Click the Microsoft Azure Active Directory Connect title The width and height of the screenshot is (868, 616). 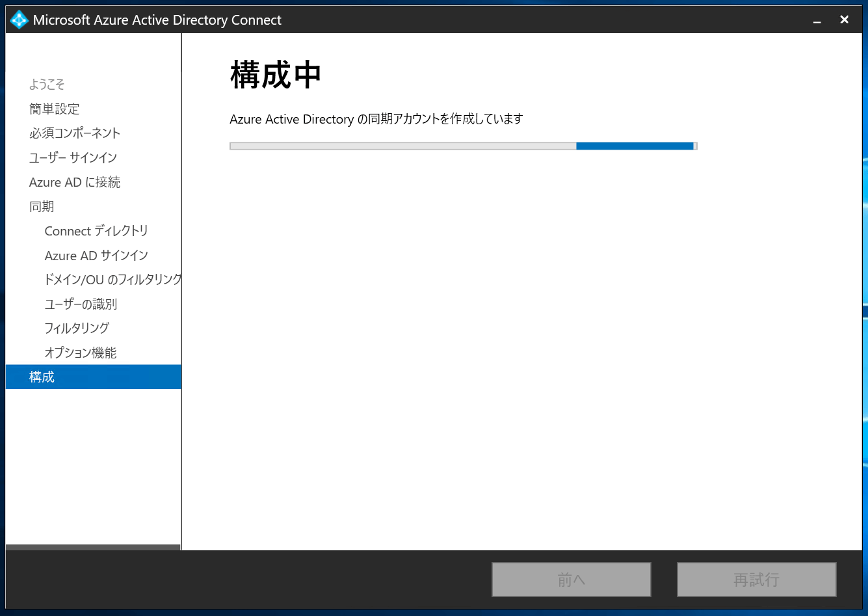pyautogui.click(x=157, y=20)
